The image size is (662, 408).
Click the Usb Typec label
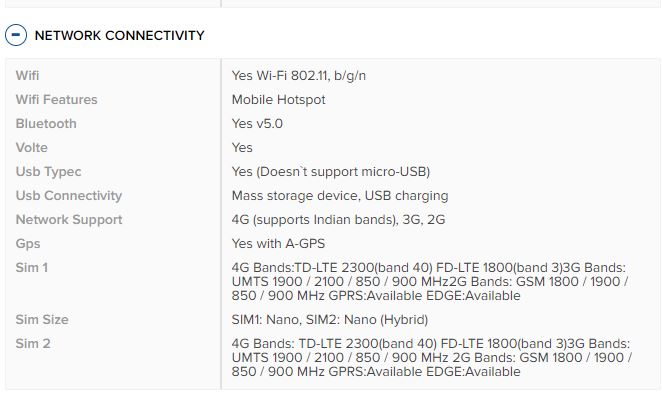pos(49,172)
